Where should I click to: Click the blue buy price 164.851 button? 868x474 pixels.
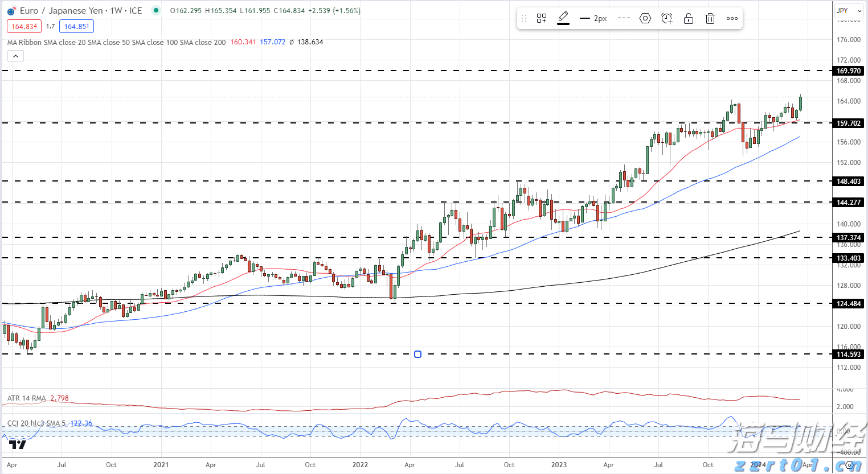tap(76, 26)
